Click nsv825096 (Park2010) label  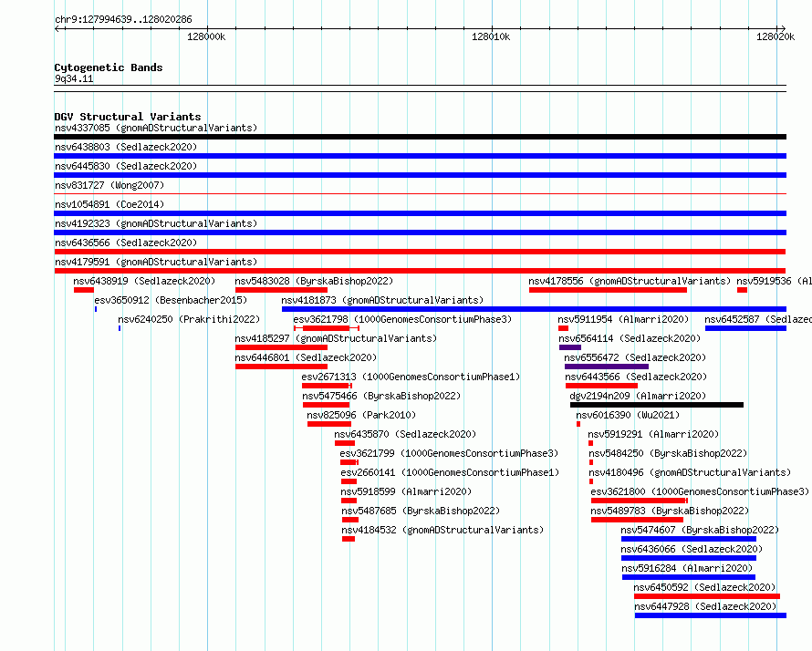coord(361,415)
